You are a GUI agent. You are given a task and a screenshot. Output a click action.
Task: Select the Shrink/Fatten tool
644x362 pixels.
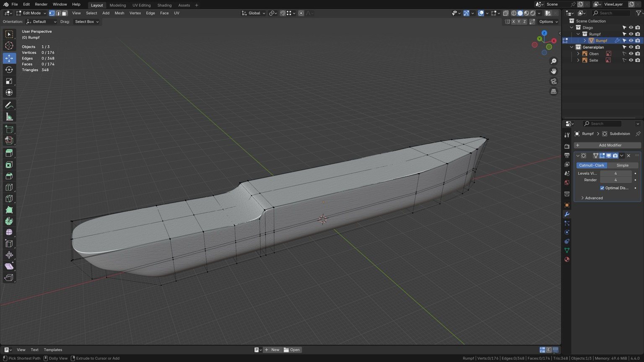9,255
